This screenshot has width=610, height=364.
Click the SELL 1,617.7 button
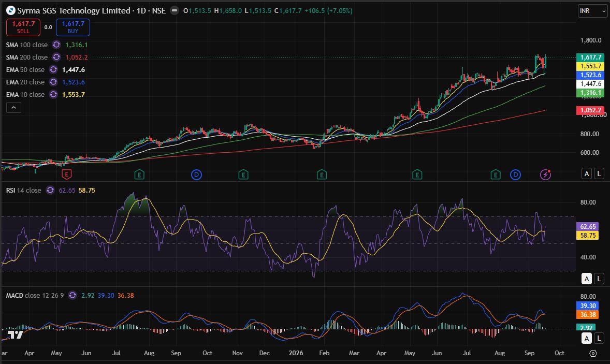(x=23, y=27)
